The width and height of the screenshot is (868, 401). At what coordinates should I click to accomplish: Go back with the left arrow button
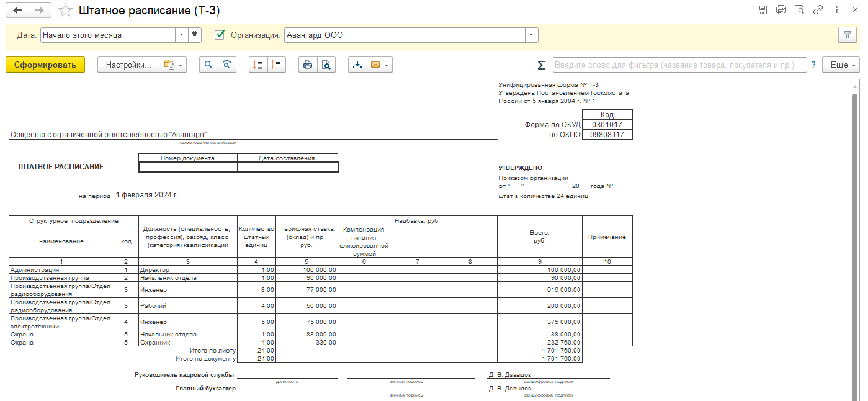point(17,11)
